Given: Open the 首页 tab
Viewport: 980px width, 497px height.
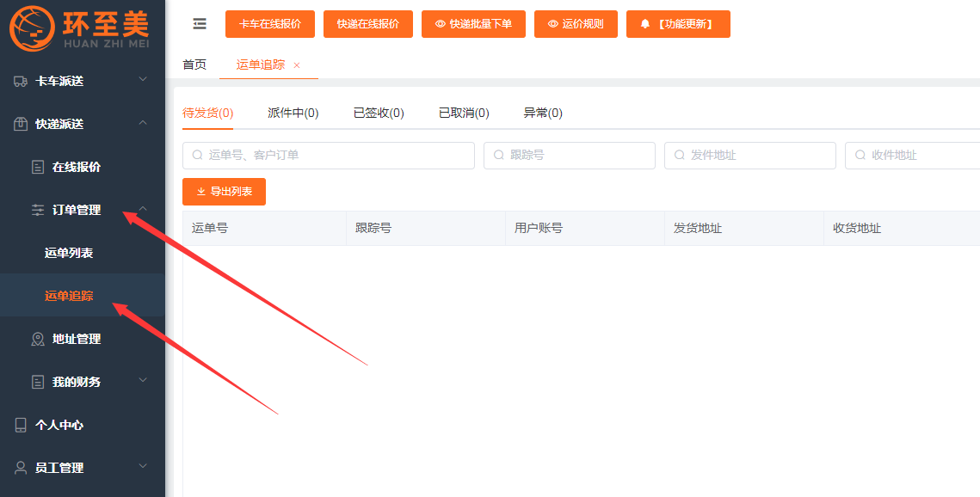Looking at the screenshot, I should [x=194, y=64].
